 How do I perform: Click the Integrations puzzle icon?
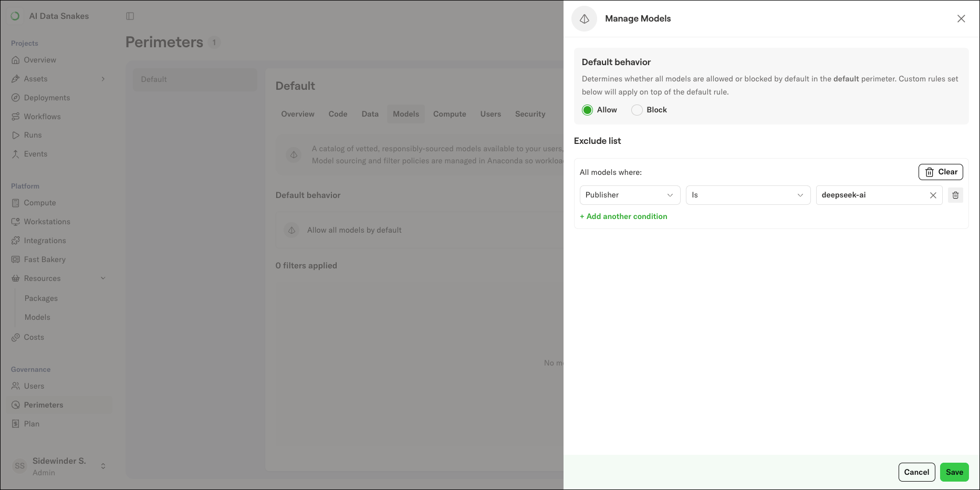click(x=16, y=241)
